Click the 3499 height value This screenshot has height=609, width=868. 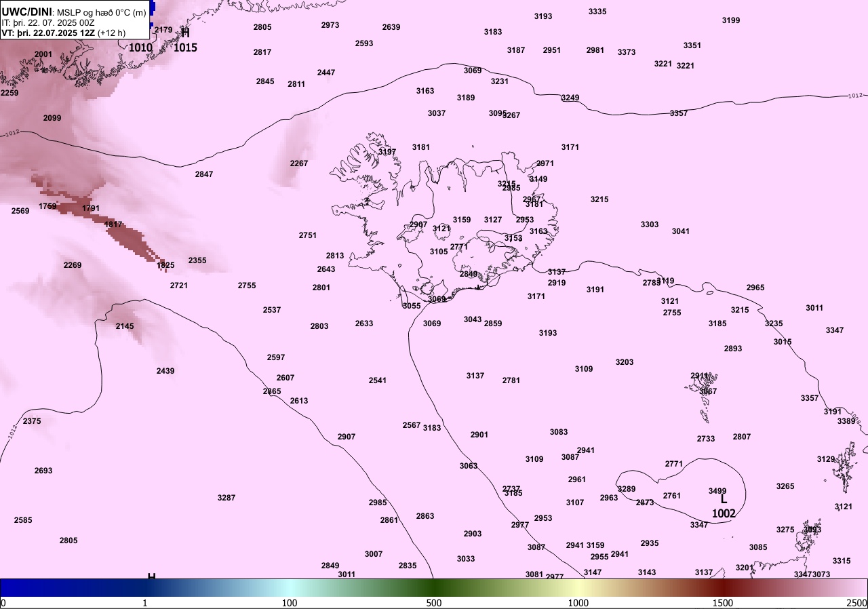(x=717, y=490)
